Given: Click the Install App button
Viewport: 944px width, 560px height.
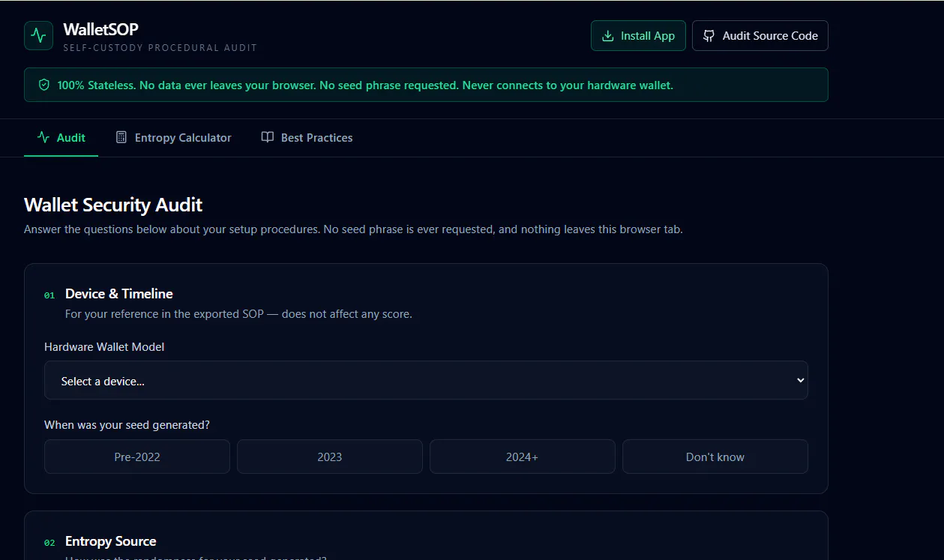Looking at the screenshot, I should click(x=638, y=36).
